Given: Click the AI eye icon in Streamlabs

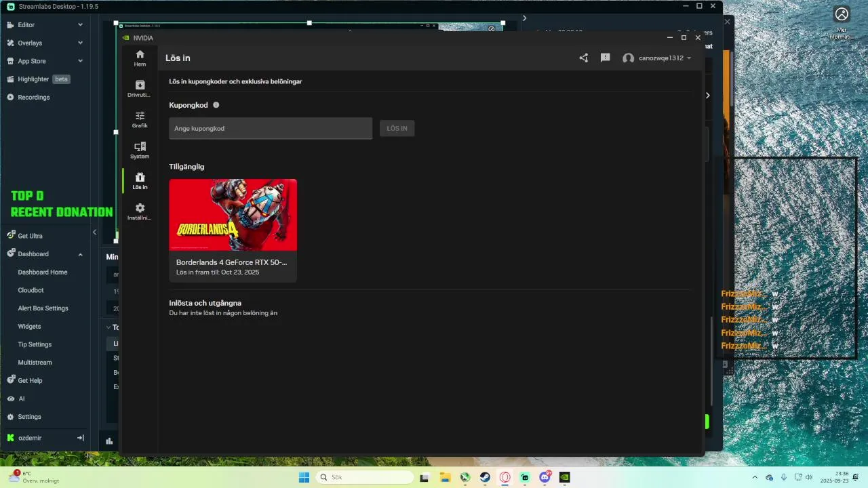Looking at the screenshot, I should (x=11, y=399).
